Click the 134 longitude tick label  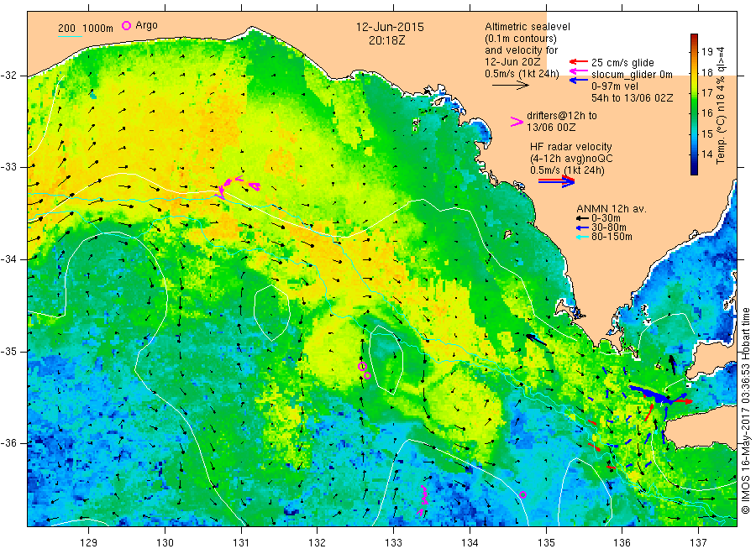[470, 543]
